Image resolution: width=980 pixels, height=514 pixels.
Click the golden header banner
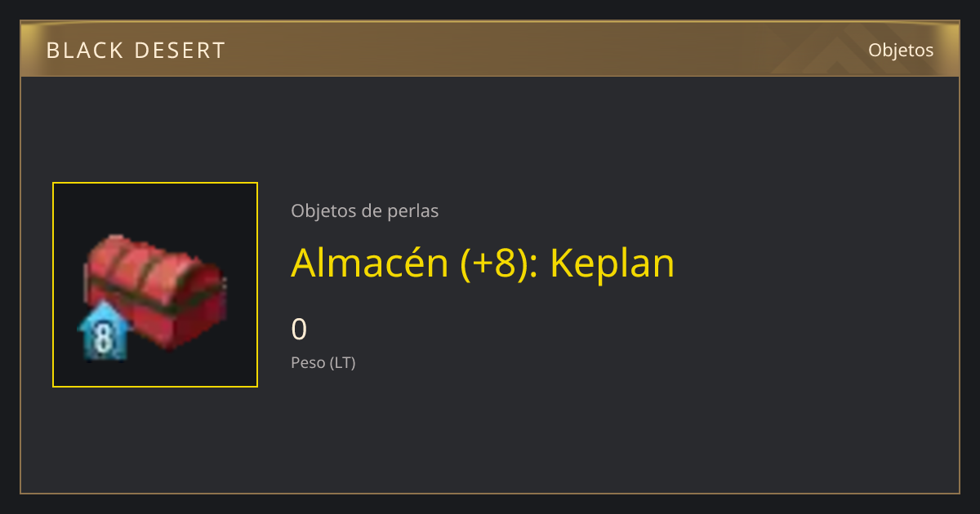click(x=490, y=49)
